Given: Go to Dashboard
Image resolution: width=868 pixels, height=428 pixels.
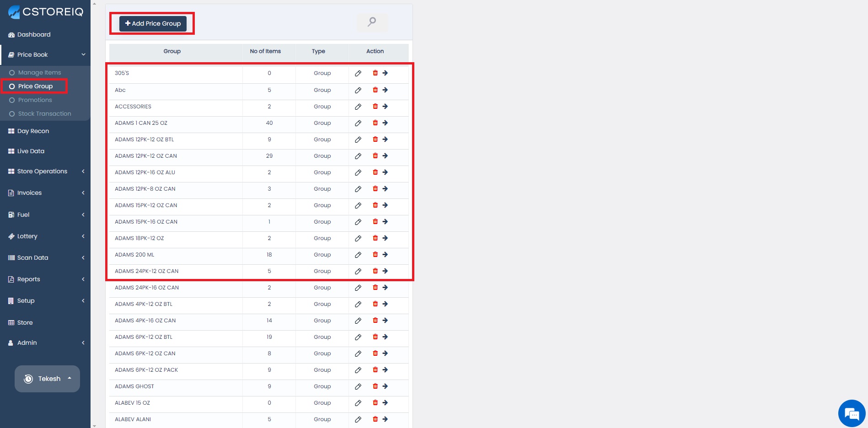Looking at the screenshot, I should (x=34, y=35).
